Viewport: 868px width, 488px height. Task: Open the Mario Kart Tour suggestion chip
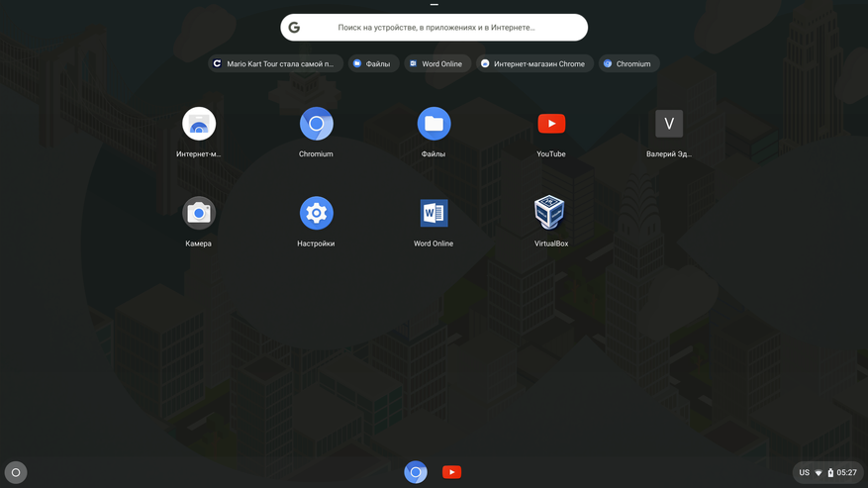tap(275, 63)
